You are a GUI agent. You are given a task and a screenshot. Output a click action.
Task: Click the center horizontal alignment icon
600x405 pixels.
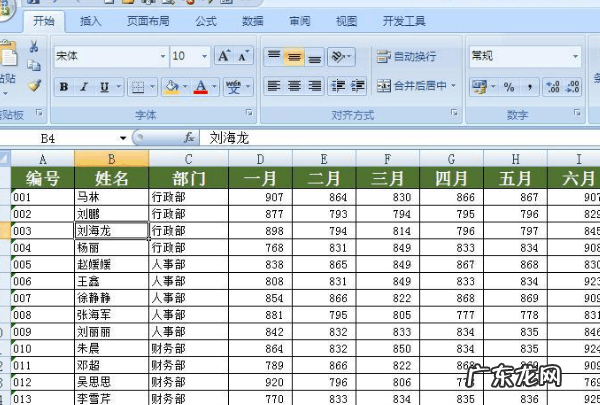point(293,87)
